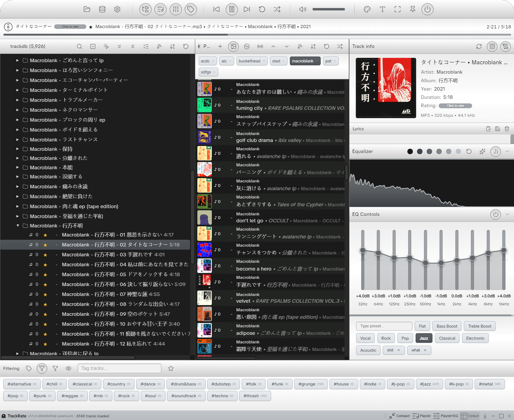Click the refresh icon in the Track info header
Image resolution: width=514 pixels, height=420 pixels.
tap(479, 46)
